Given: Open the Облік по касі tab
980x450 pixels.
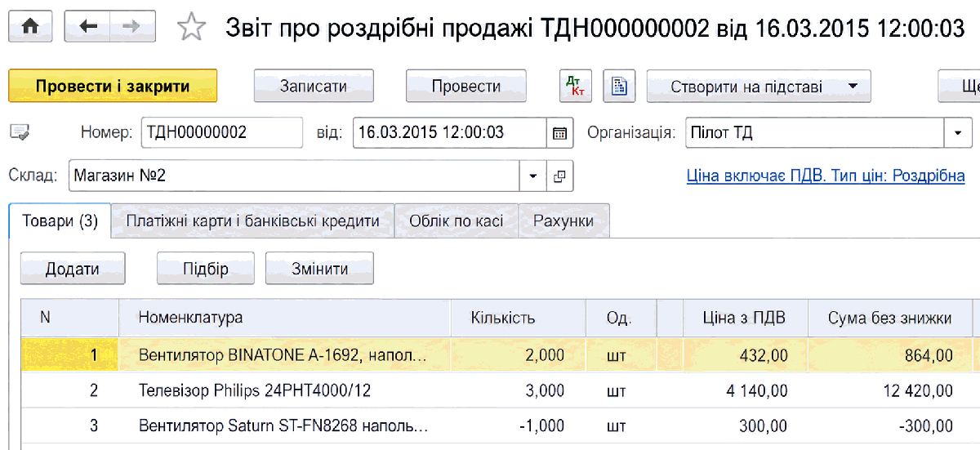Looking at the screenshot, I should point(457,221).
